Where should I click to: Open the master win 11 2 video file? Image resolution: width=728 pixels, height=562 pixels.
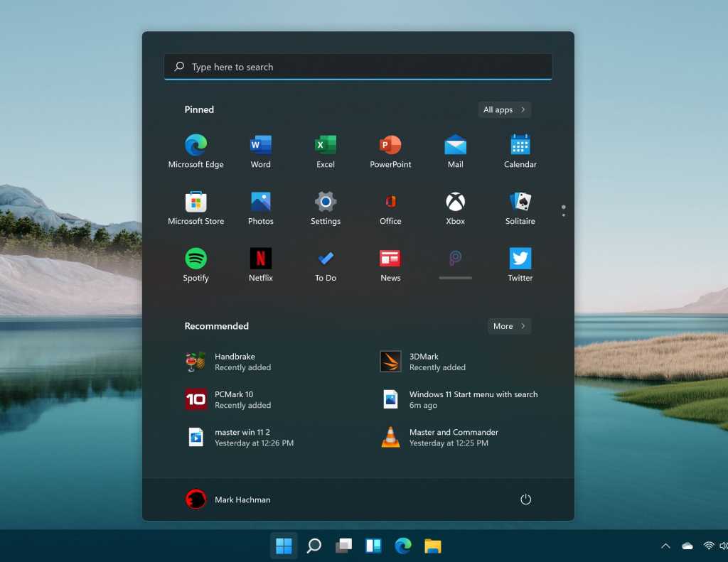[x=239, y=437]
